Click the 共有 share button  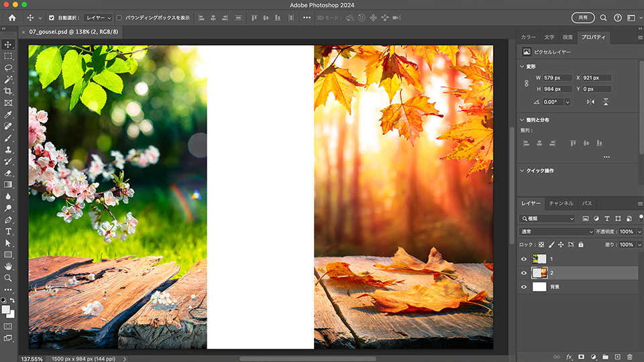point(583,17)
